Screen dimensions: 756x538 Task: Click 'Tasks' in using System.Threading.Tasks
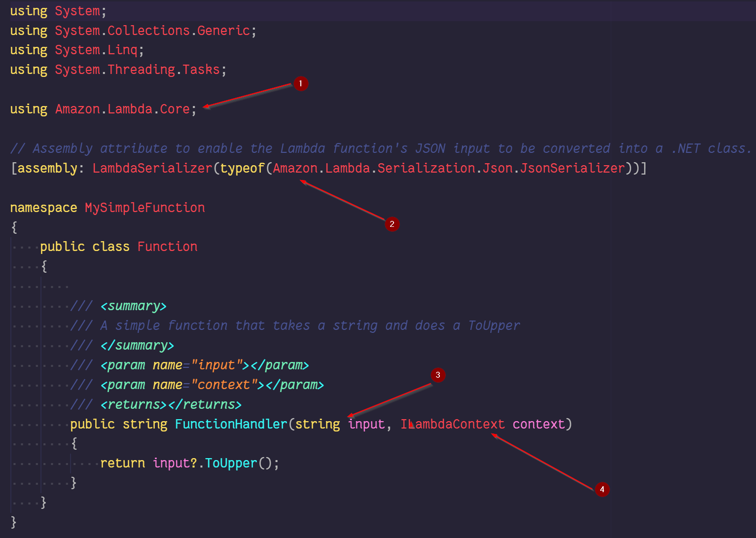point(201,70)
